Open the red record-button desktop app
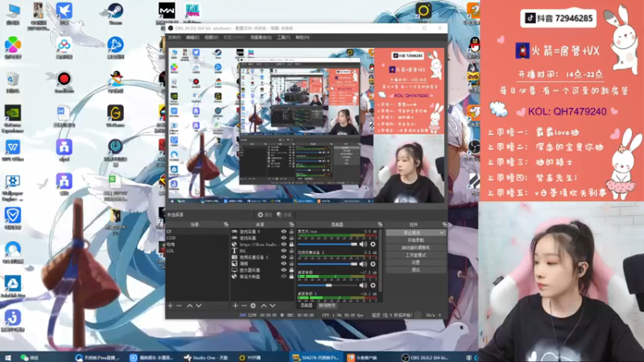Viewport: 644px width, 362px height. [x=64, y=82]
